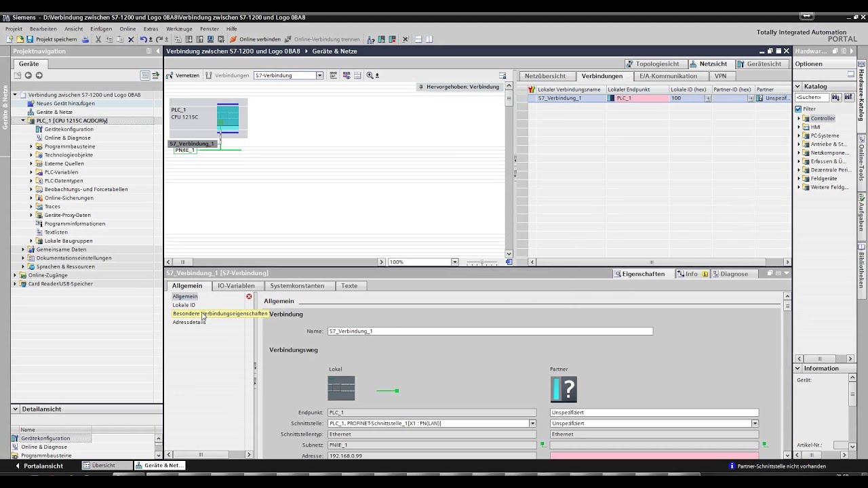Select Lokale ID in properties navigation
868x488 pixels.
184,305
